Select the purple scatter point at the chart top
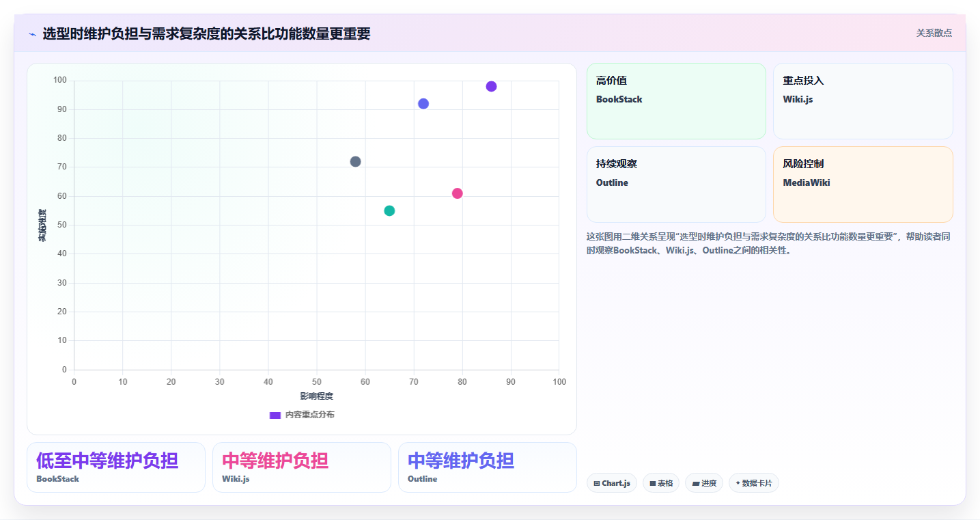Image resolution: width=980 pixels, height=520 pixels. tap(491, 86)
